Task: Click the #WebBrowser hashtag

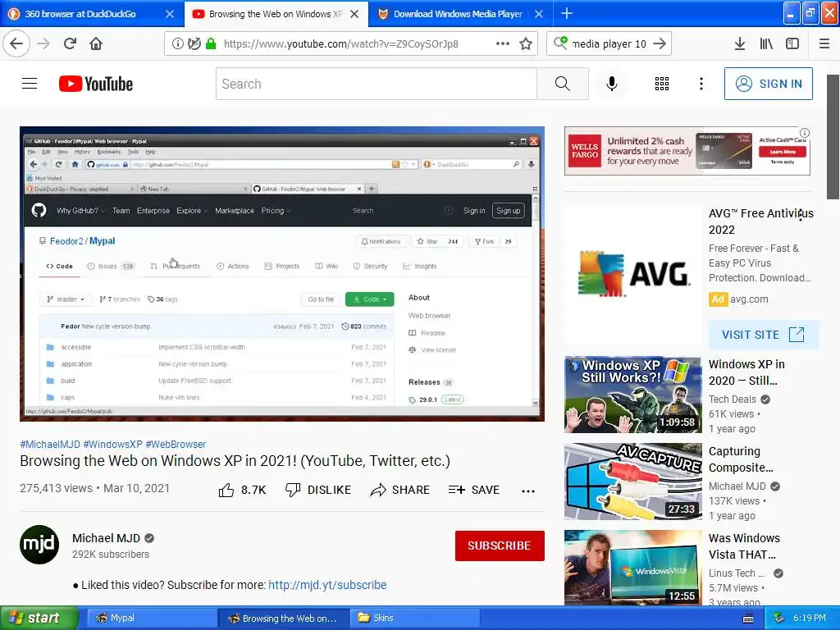Action: pos(176,444)
